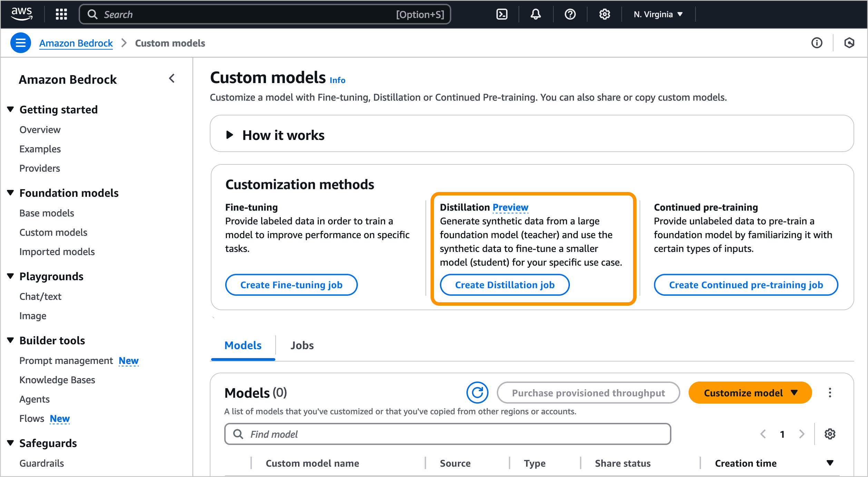Click the help question mark icon
The width and height of the screenshot is (868, 477).
pyautogui.click(x=570, y=14)
